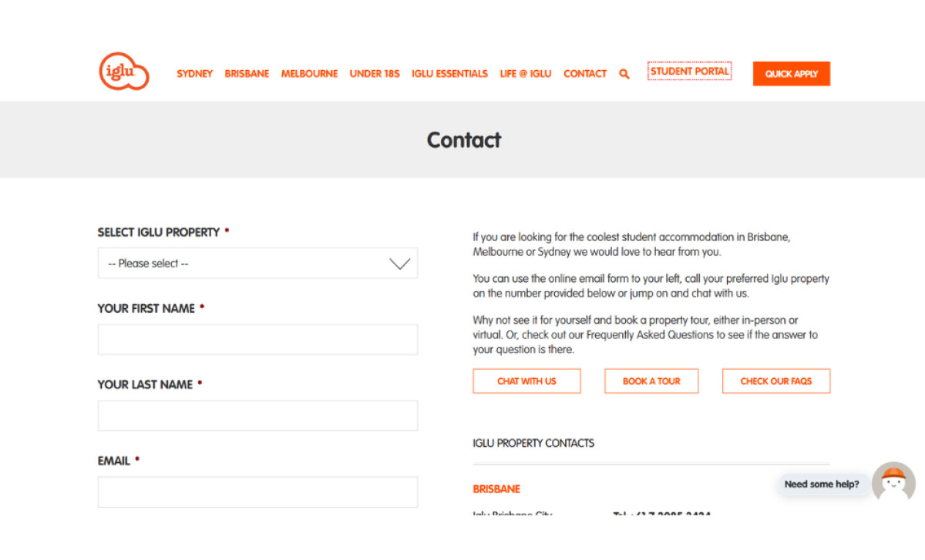Open CHECK OUR FAQS

tap(776, 381)
